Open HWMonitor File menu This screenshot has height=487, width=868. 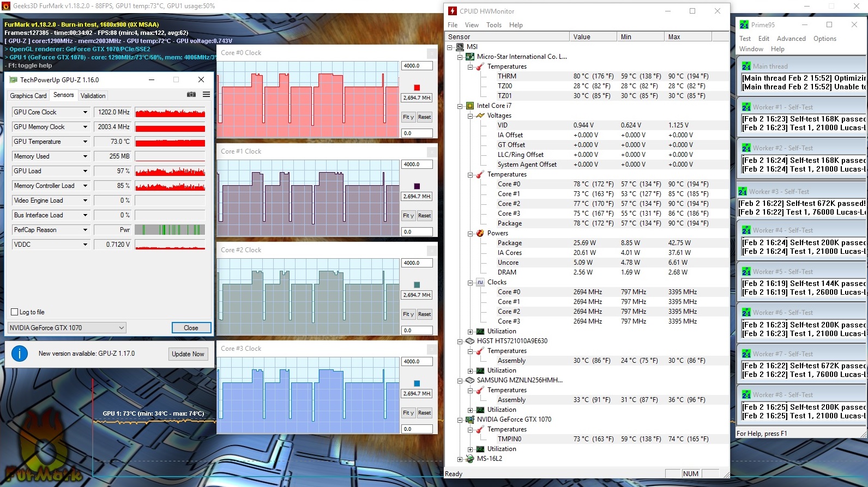(x=453, y=25)
